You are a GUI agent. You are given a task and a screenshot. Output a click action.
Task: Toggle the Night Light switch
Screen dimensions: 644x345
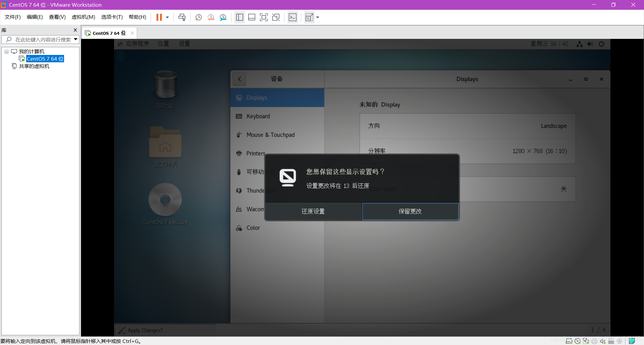[x=563, y=189]
